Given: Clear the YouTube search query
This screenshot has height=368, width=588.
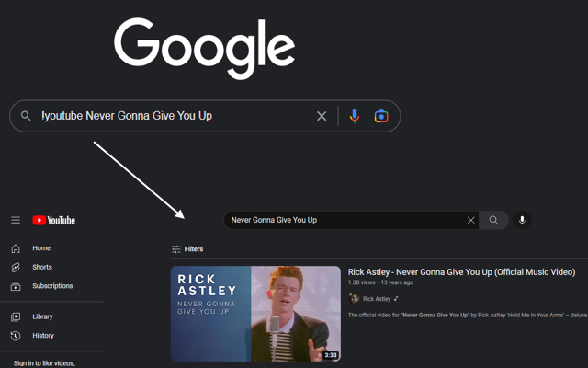Looking at the screenshot, I should (471, 221).
